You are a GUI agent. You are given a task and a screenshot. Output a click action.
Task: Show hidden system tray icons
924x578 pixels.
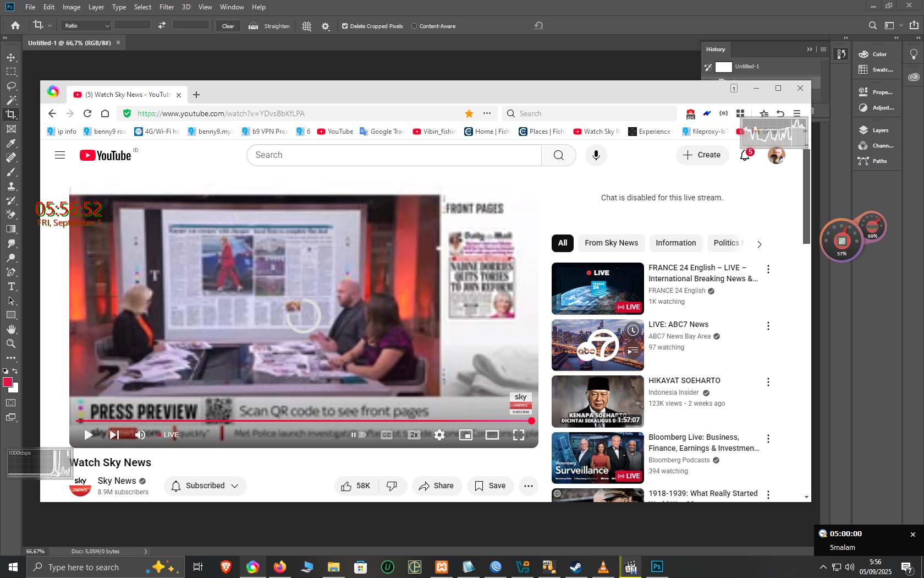[x=823, y=567]
